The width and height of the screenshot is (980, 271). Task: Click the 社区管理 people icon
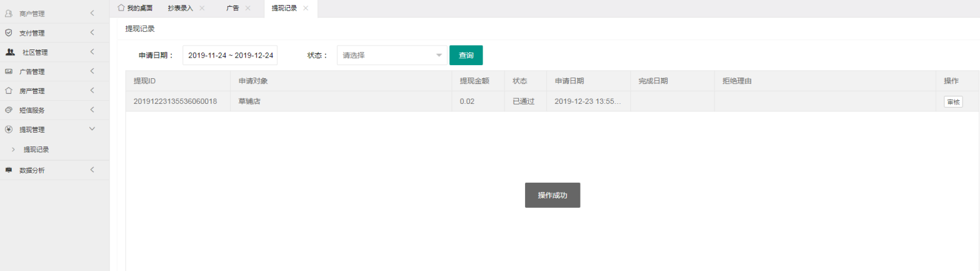(x=10, y=52)
